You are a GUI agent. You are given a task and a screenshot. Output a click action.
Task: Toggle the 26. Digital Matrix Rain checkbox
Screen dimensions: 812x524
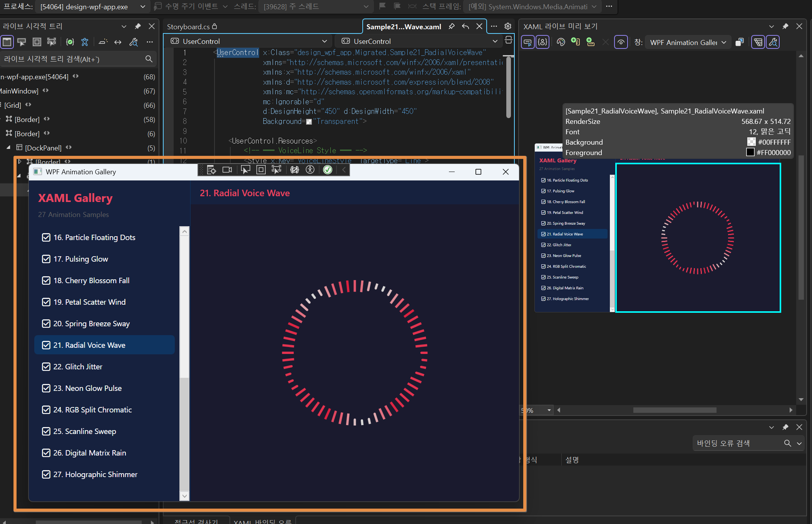(x=46, y=453)
